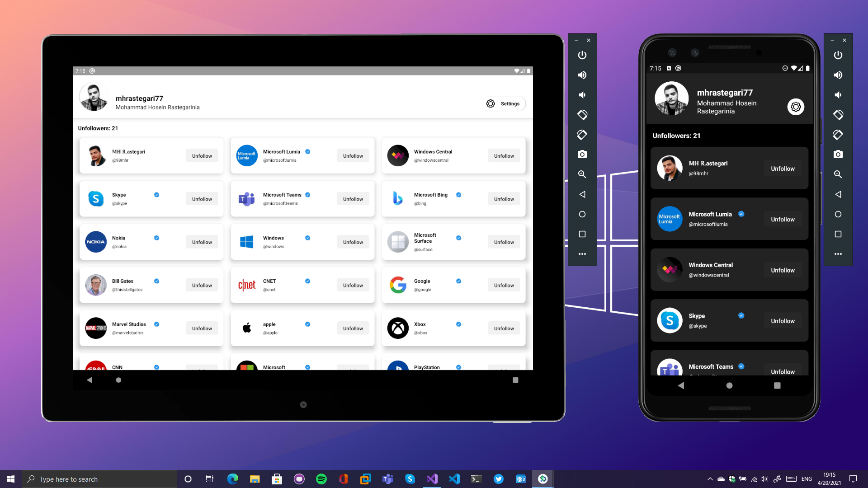
Task: Click zoom icon on phone emulator toolbar
Action: point(838,174)
